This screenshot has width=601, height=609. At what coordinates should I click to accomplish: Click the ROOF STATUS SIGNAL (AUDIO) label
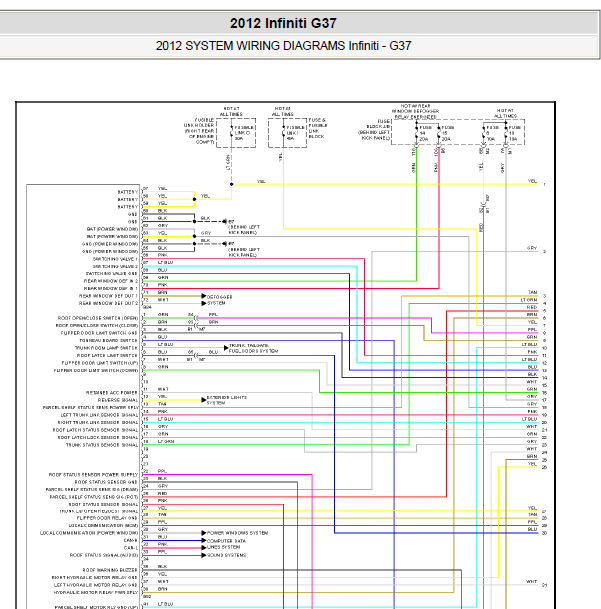pos(104,555)
